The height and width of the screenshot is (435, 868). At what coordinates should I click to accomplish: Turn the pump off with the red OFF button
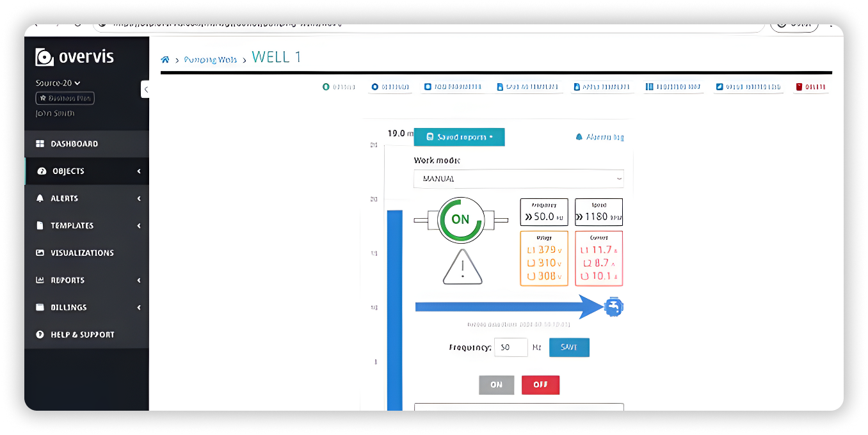click(540, 385)
